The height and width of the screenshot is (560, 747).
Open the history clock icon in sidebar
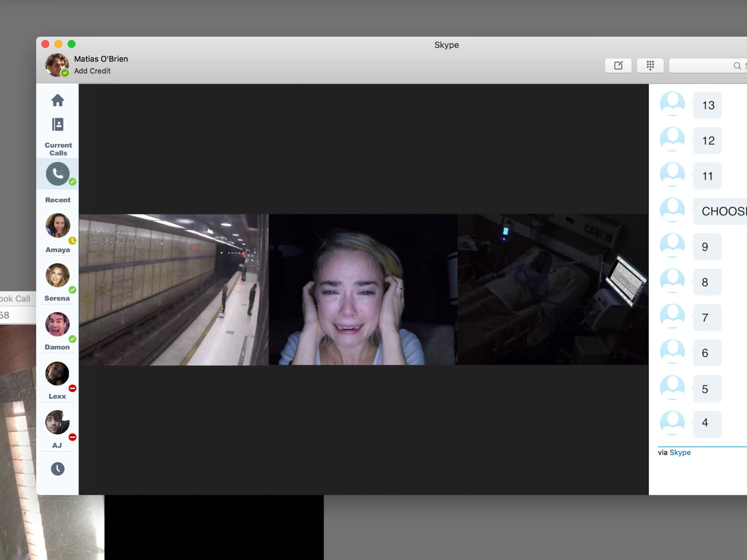point(58,469)
